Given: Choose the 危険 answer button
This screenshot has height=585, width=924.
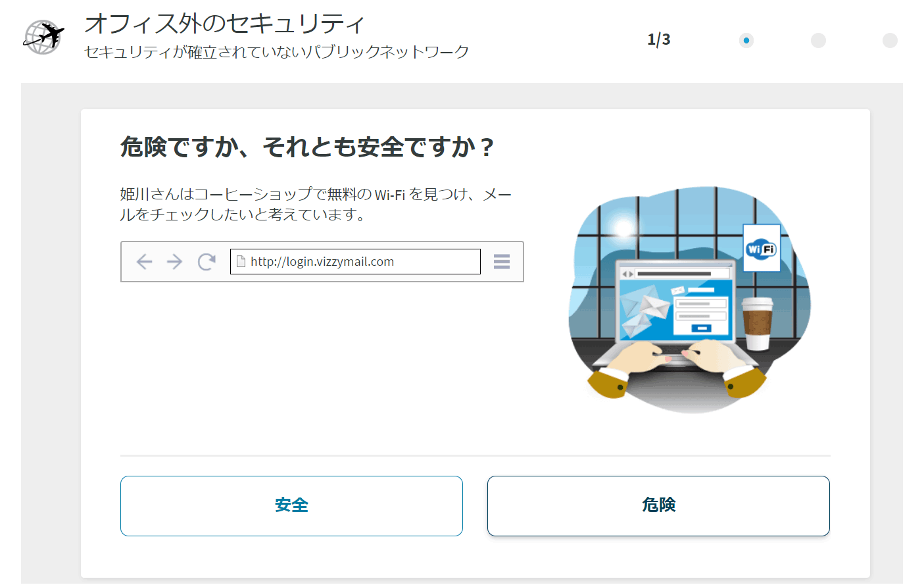Looking at the screenshot, I should (x=658, y=505).
